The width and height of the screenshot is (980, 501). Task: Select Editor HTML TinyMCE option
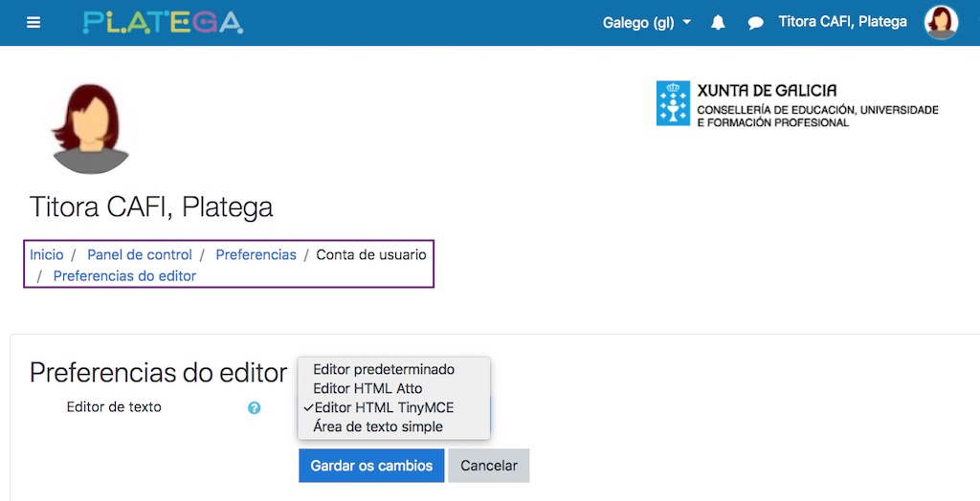pos(393,408)
